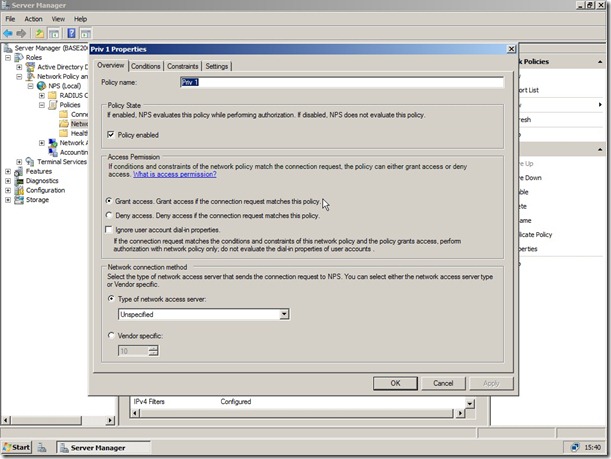The image size is (611, 459).
Task: Switch to the Constraints tab
Action: tap(183, 66)
